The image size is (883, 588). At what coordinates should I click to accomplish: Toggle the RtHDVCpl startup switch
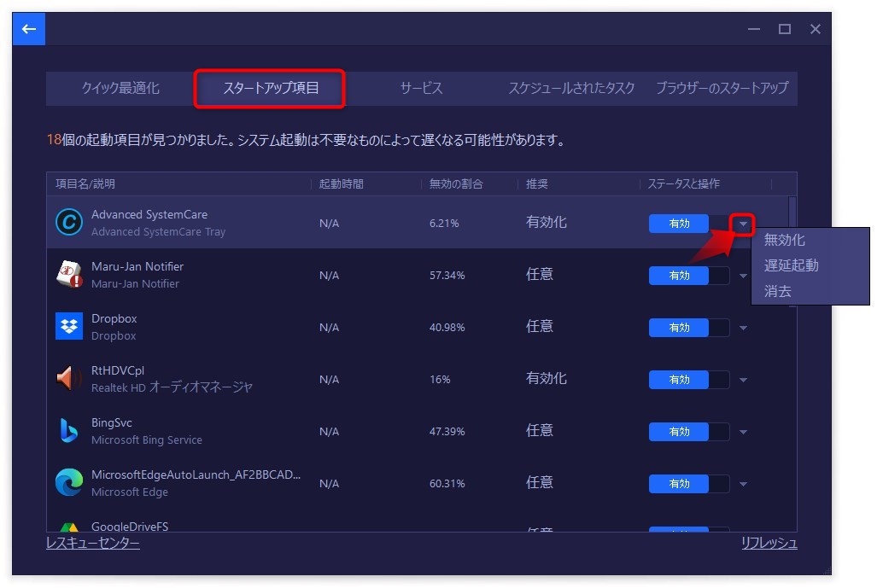688,379
